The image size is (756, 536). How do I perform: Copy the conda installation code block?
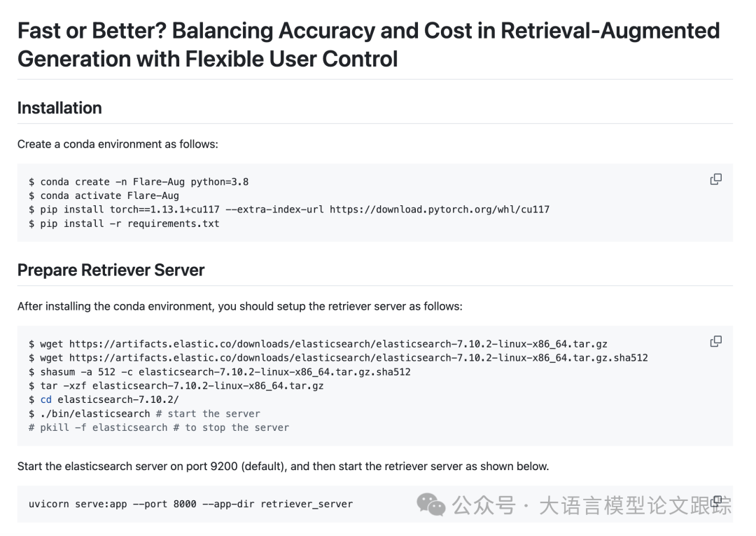pos(716,179)
